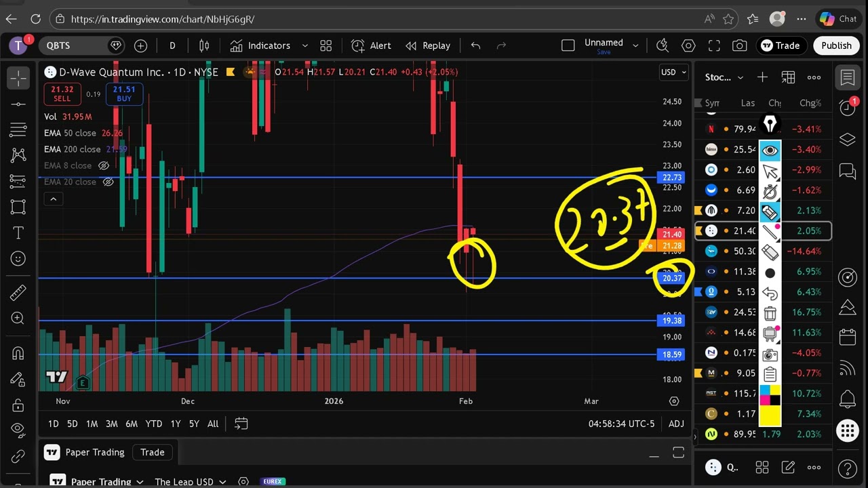Image resolution: width=868 pixels, height=488 pixels.
Task: Lock all drawing tools
Action: (18, 405)
